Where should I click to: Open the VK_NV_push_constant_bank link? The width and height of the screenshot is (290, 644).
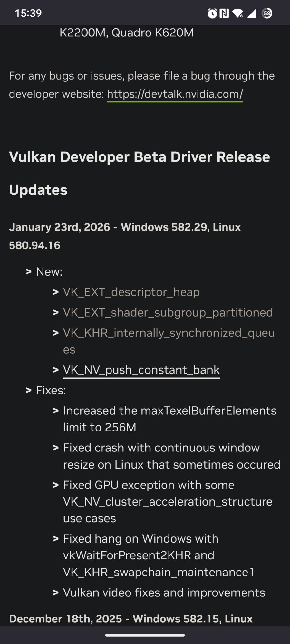pyautogui.click(x=141, y=370)
